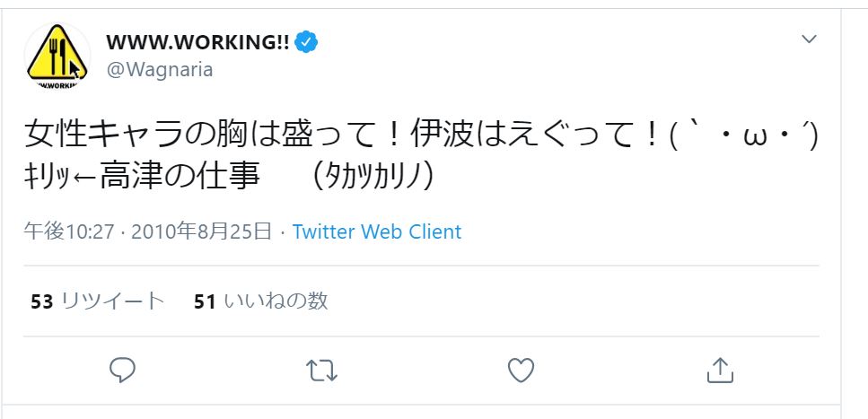Open the share tweet options icon
The width and height of the screenshot is (868, 419).
click(720, 370)
